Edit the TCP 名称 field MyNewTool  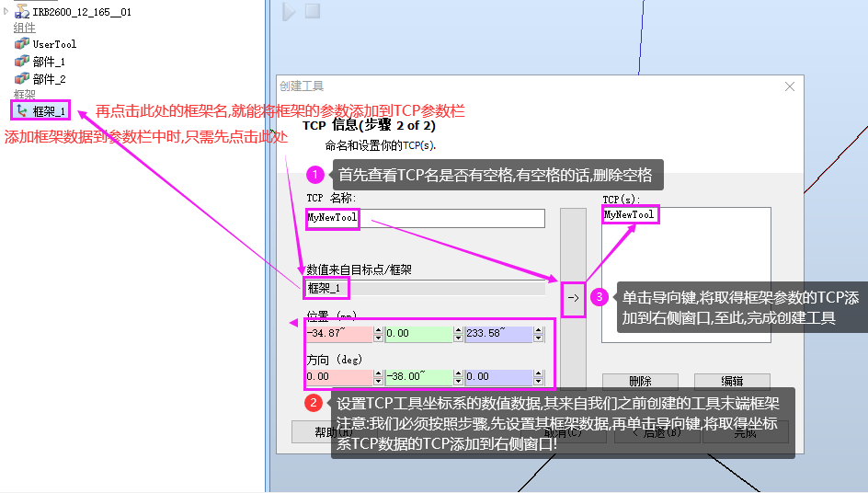425,218
